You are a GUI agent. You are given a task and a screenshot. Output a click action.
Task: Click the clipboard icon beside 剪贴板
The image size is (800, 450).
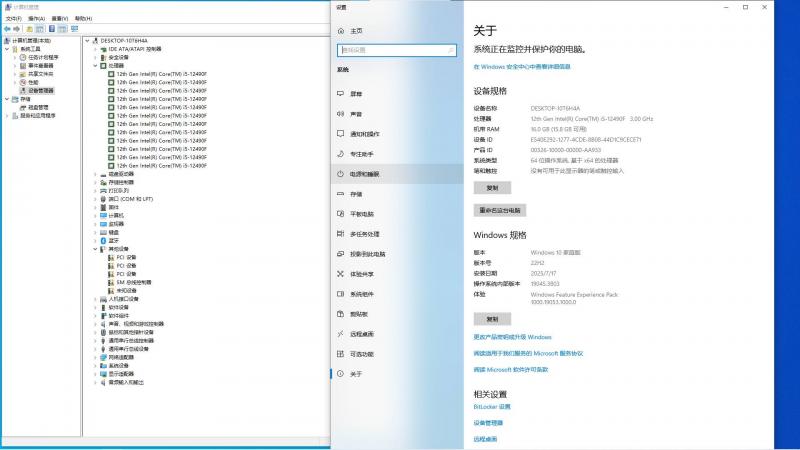[x=341, y=314]
